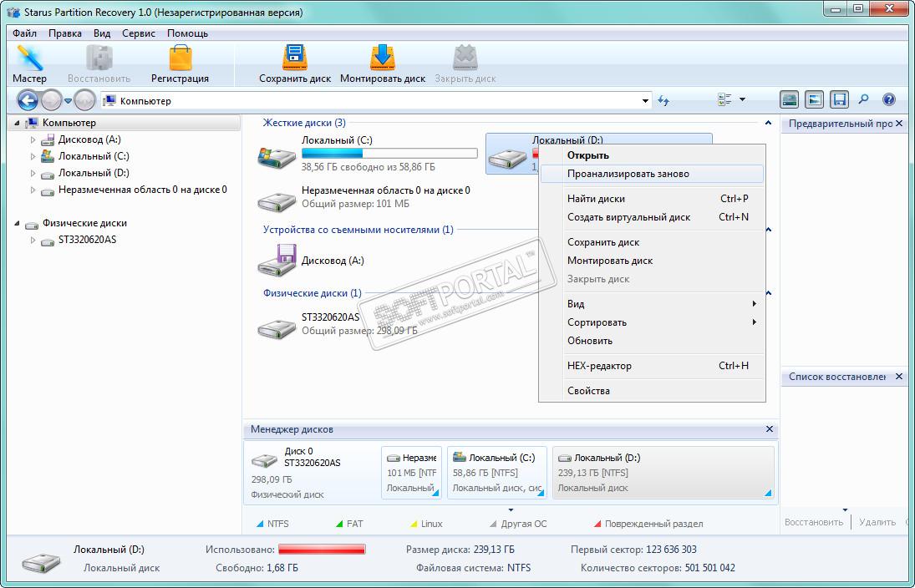Choose Открыть in the context menu
The width and height of the screenshot is (915, 588).
click(x=652, y=155)
